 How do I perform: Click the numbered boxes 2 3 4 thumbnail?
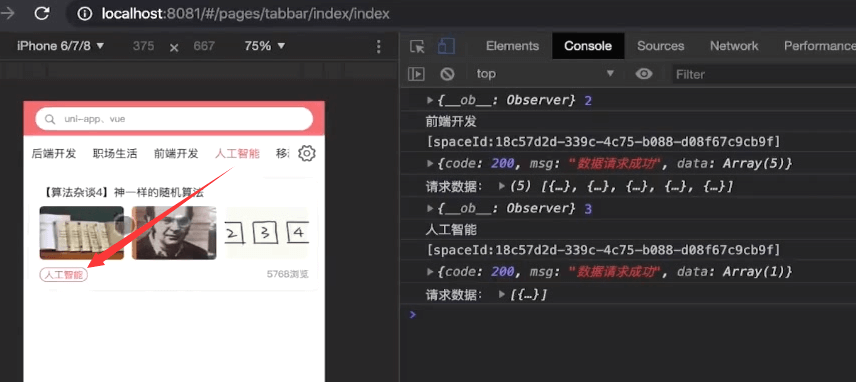tap(267, 233)
